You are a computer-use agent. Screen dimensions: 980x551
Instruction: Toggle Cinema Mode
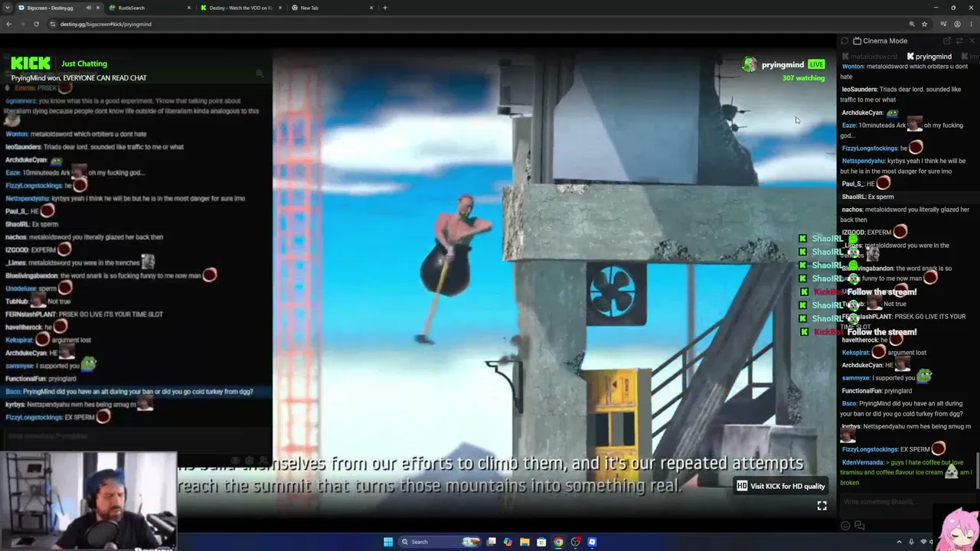(x=880, y=41)
